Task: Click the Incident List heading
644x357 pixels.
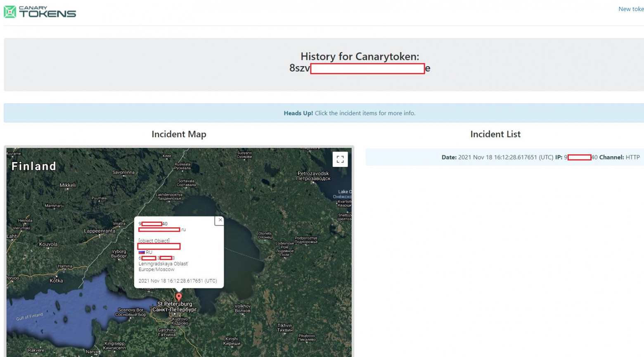Action: point(495,134)
